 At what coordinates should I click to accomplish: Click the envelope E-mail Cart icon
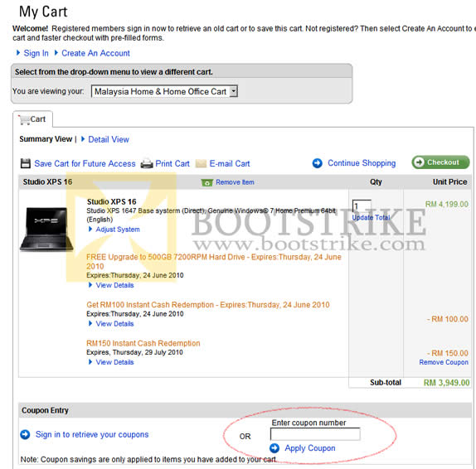[201, 164]
